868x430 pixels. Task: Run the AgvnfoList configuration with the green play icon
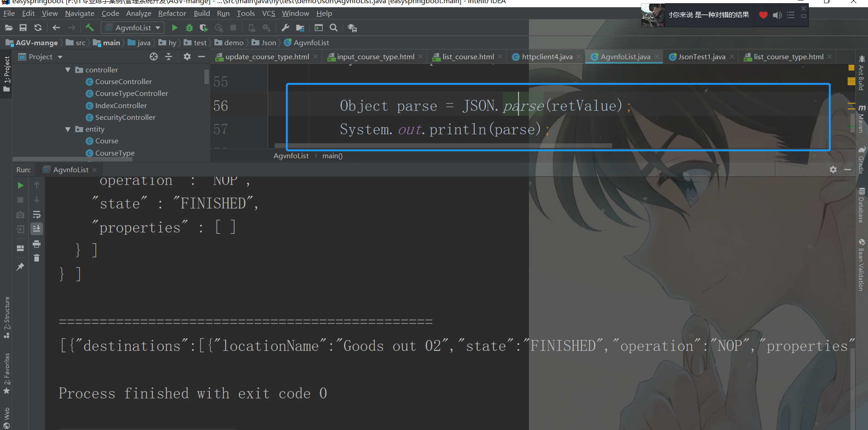pos(175,28)
